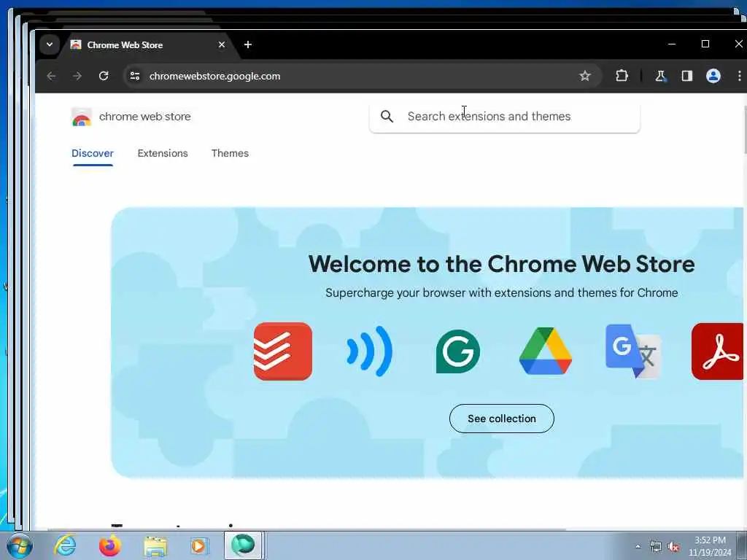Go forward using the forward arrow
This screenshot has height=560, width=747.
click(x=77, y=76)
